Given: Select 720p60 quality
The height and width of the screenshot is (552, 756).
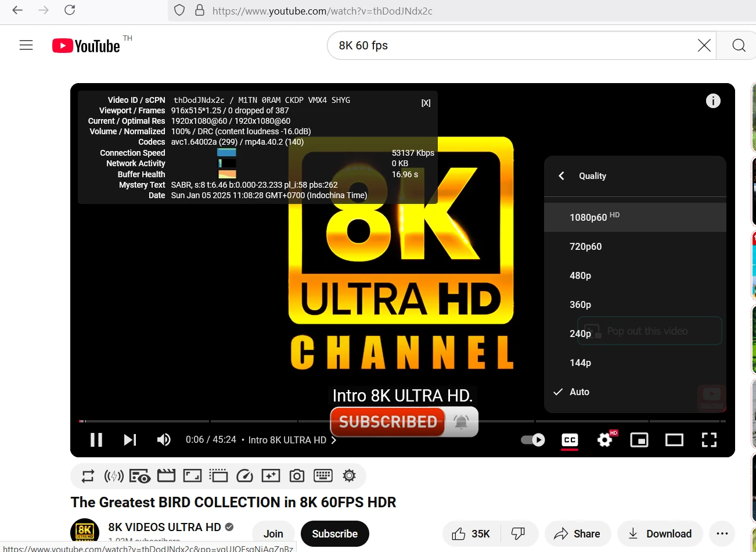Looking at the screenshot, I should point(635,246).
